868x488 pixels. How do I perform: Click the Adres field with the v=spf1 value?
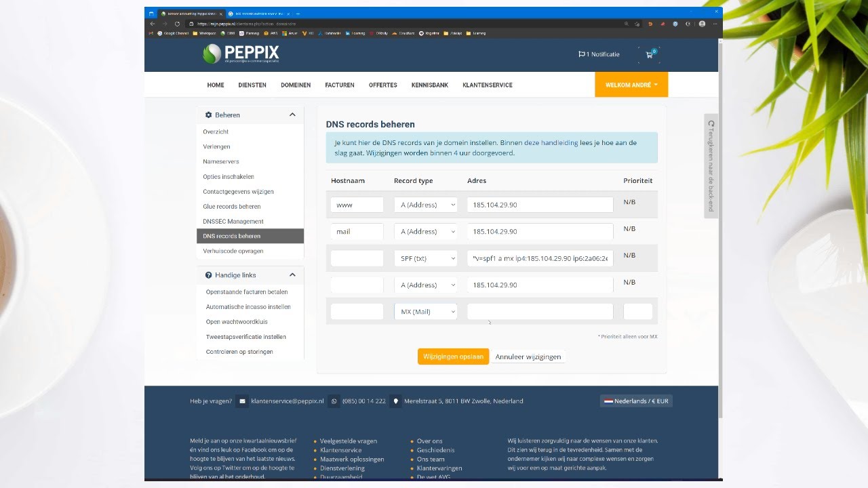point(540,258)
